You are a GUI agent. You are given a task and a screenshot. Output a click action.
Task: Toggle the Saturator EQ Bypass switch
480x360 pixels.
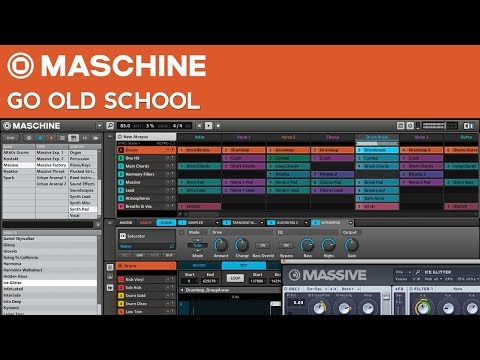(x=286, y=245)
